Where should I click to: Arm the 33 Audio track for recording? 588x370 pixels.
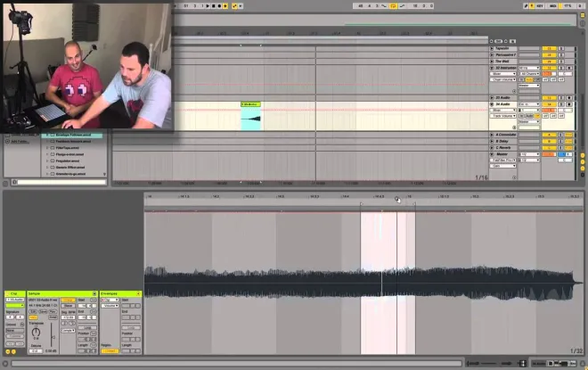569,97
